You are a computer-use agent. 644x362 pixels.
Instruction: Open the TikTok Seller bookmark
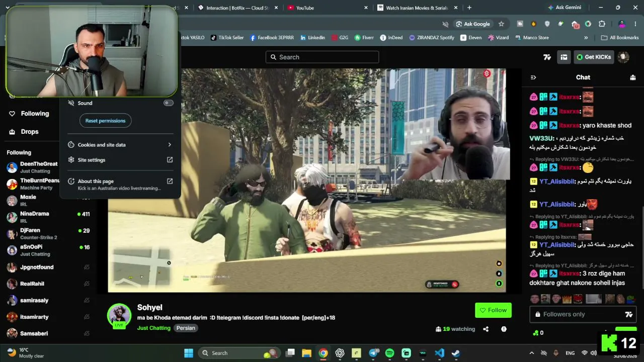tap(227, 38)
